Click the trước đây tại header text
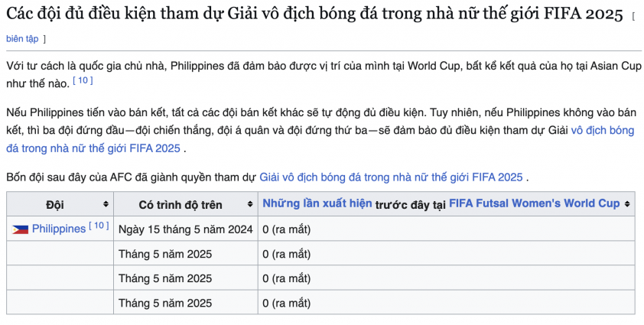The width and height of the screenshot is (644, 325). click(x=410, y=204)
